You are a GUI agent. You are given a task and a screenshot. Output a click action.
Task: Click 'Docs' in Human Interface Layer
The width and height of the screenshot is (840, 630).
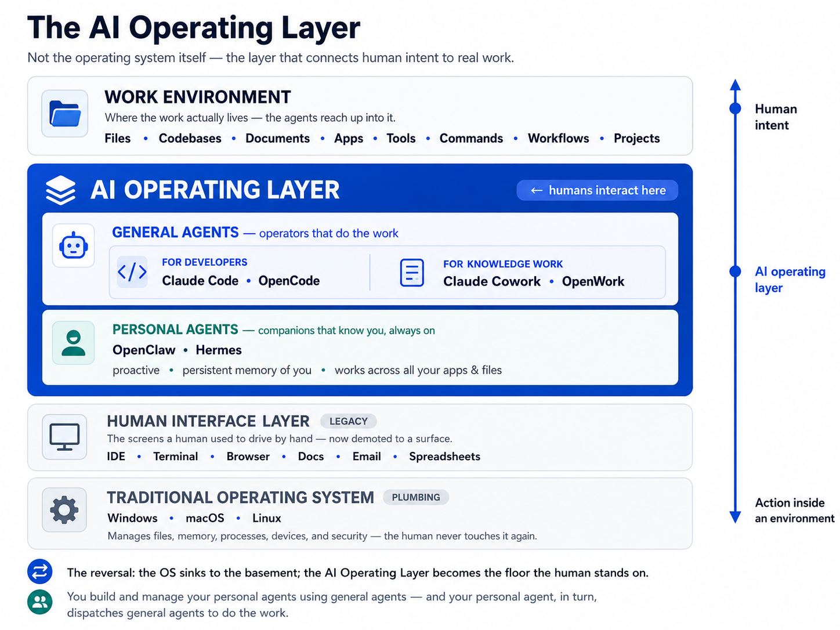311,457
